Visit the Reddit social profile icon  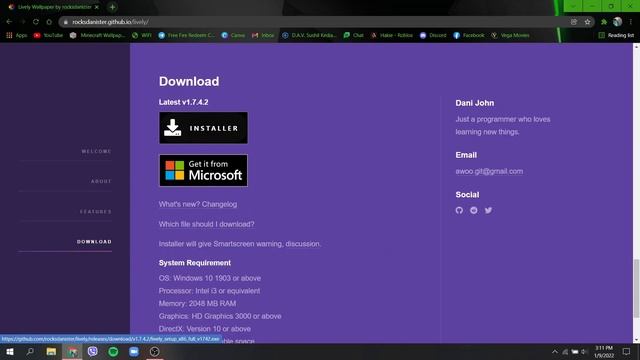[x=473, y=210]
